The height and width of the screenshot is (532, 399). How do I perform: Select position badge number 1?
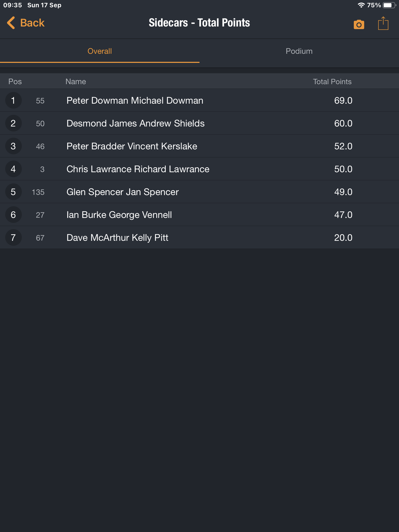[13, 101]
